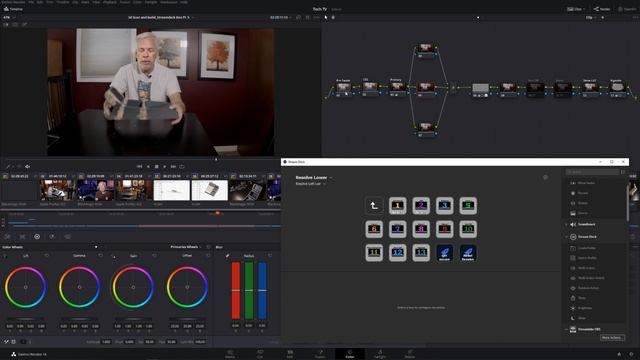This screenshot has height=360, width=640.
Task: Reset the Offset color wheel
Action: pos(208,256)
